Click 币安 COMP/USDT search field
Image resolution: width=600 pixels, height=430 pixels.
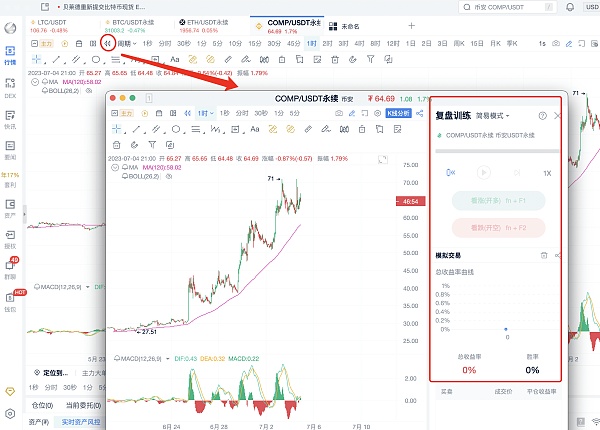point(507,7)
